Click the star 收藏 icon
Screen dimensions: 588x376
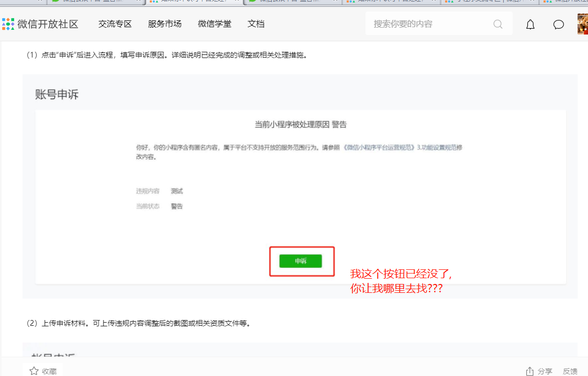(x=34, y=371)
